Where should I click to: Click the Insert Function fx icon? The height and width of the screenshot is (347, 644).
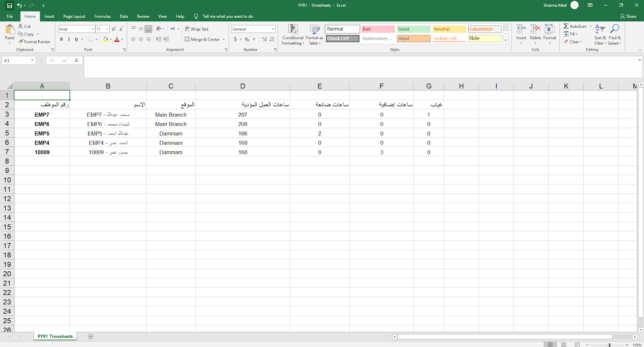tap(76, 60)
